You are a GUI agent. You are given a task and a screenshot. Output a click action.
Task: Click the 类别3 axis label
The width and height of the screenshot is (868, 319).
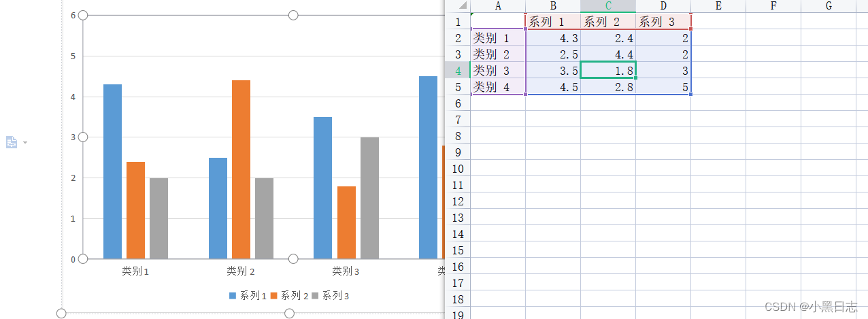[x=346, y=271]
